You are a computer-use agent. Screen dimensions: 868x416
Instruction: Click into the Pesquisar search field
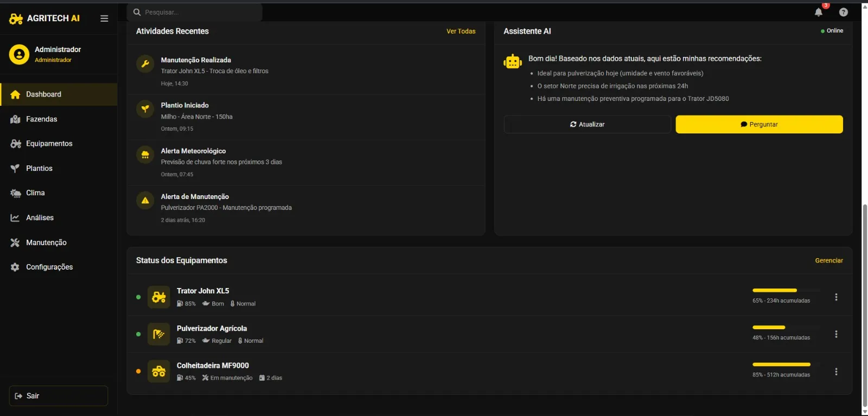tap(198, 12)
